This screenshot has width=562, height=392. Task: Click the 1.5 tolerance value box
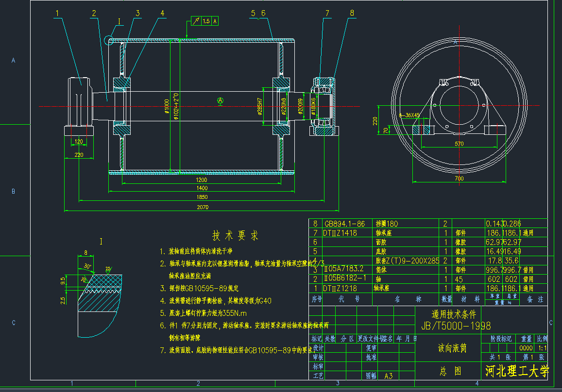pos(206,21)
